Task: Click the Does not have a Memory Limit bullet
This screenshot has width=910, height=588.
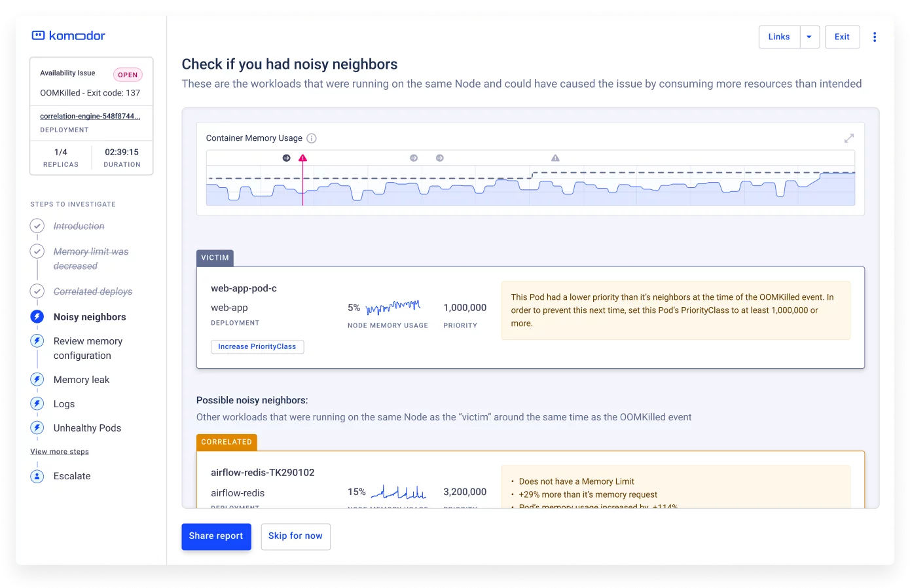Action: pos(576,481)
